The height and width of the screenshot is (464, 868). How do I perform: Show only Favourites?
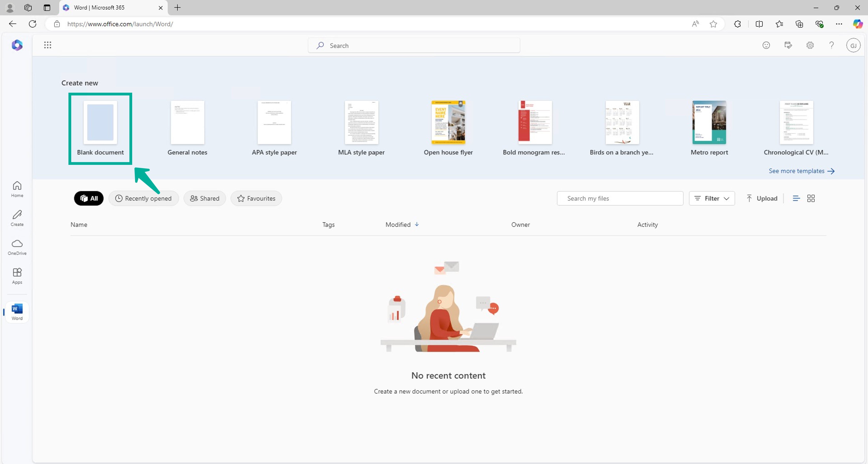click(256, 198)
